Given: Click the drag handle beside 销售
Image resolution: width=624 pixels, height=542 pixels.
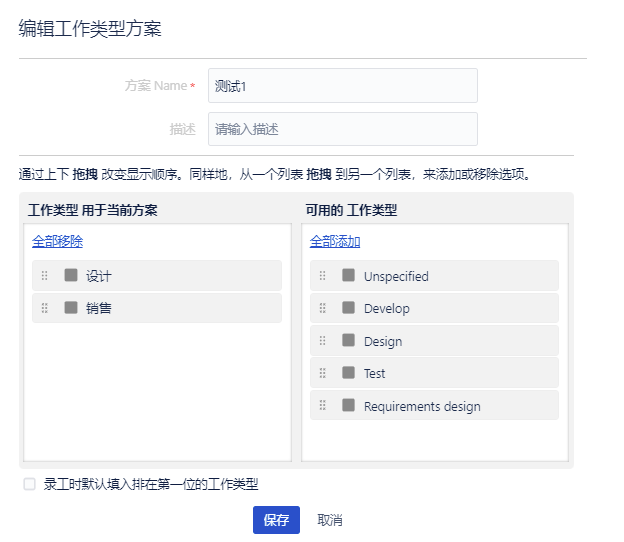Looking at the screenshot, I should point(44,308).
